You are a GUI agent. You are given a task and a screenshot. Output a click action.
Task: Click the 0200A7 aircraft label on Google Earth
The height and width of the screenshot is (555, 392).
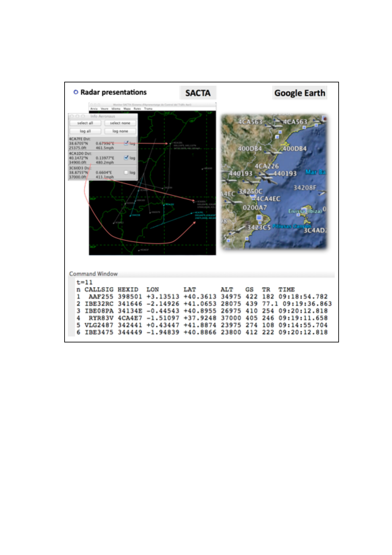(255, 208)
